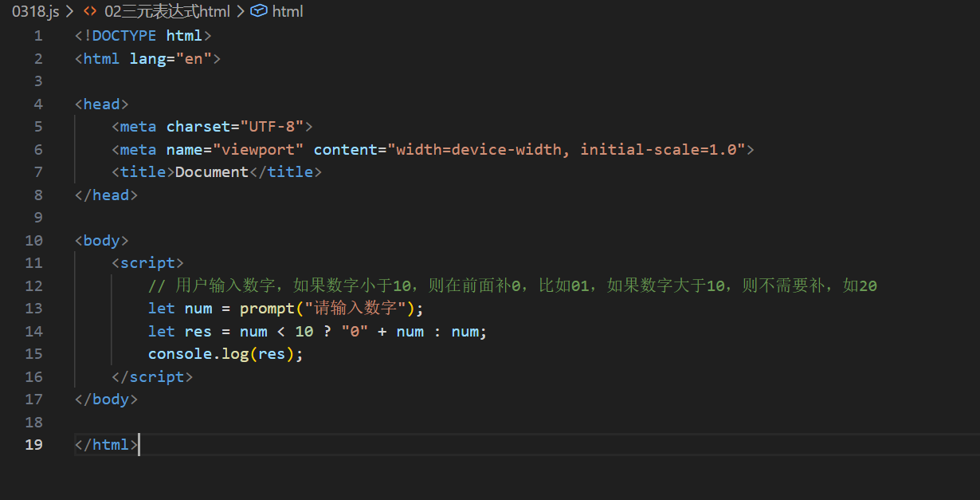Screen dimensions: 980x500
Task: Click the chevron before the html symbol breadcrumb
Action: tap(240, 11)
